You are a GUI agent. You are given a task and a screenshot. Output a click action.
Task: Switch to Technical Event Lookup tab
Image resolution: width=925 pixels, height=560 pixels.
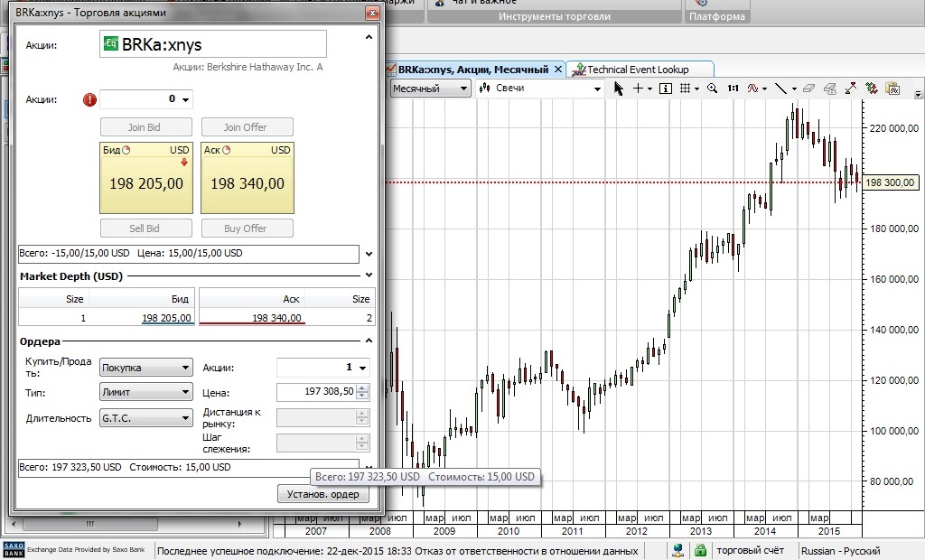pyautogui.click(x=638, y=70)
